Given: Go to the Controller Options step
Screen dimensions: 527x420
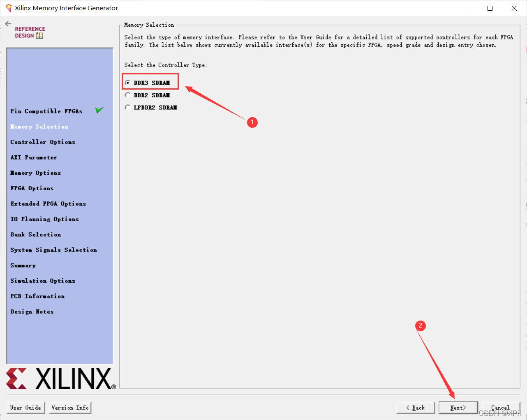Looking at the screenshot, I should [43, 142].
